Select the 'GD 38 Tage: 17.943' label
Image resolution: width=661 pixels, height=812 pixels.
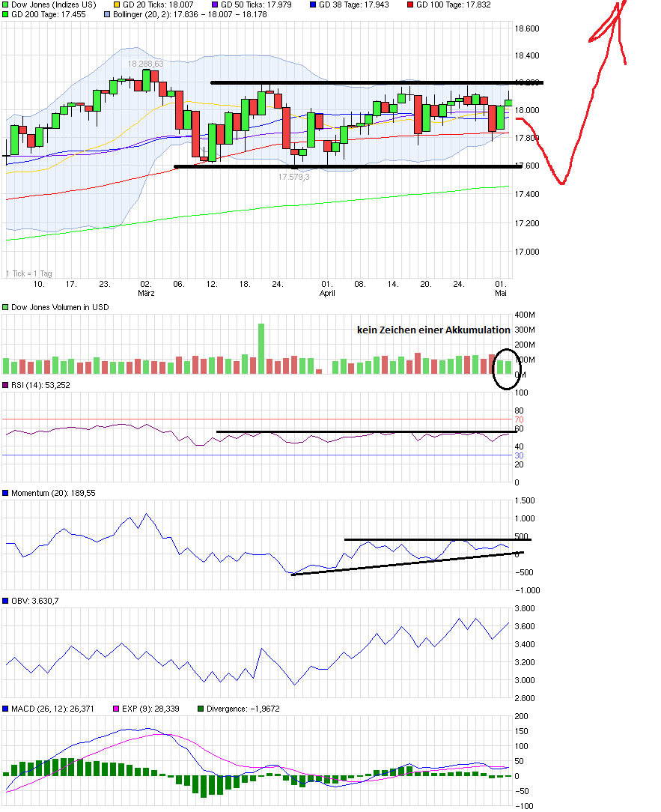[x=354, y=4]
